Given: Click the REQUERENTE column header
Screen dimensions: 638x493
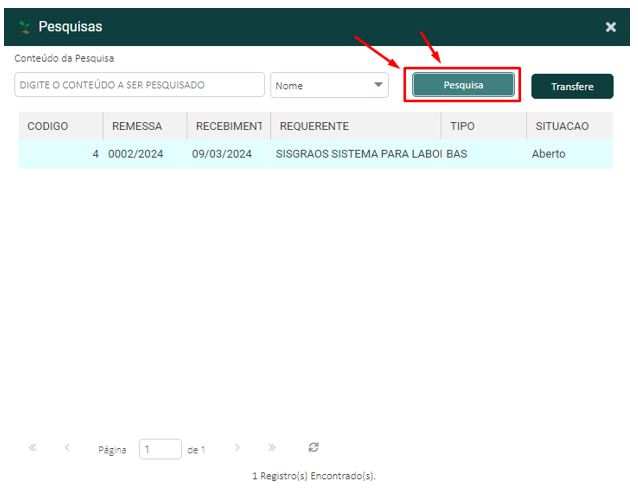Looking at the screenshot, I should [x=314, y=127].
